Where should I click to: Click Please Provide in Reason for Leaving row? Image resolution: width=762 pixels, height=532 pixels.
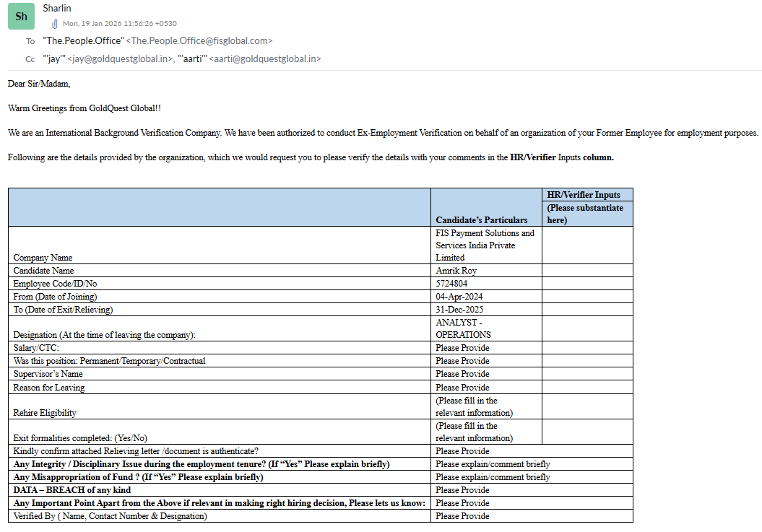coord(462,388)
